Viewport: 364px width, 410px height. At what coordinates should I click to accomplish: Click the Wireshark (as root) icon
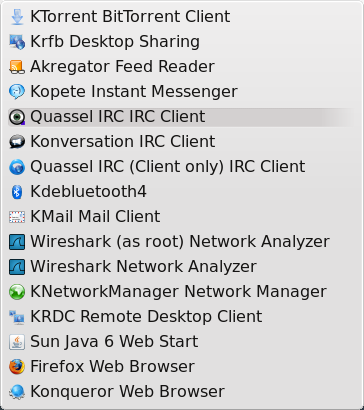coord(17,242)
